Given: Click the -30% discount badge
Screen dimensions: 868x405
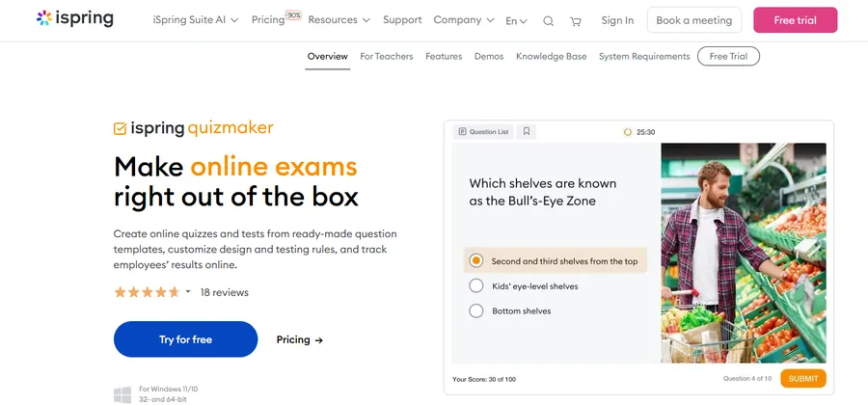Looking at the screenshot, I should tap(293, 14).
